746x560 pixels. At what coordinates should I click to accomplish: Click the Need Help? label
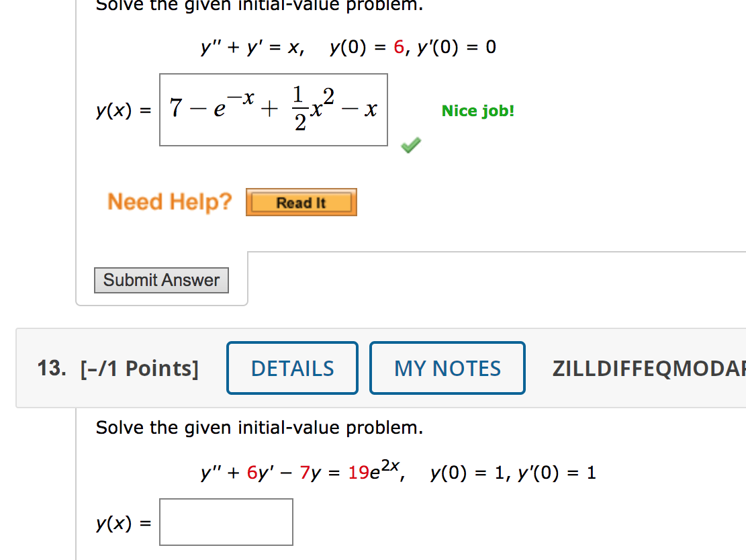(169, 201)
